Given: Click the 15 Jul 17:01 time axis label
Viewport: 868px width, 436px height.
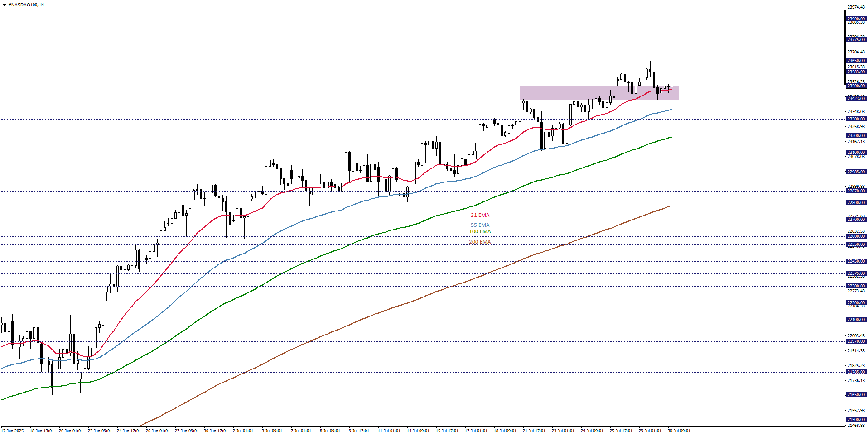Looking at the screenshot, I should [x=447, y=431].
